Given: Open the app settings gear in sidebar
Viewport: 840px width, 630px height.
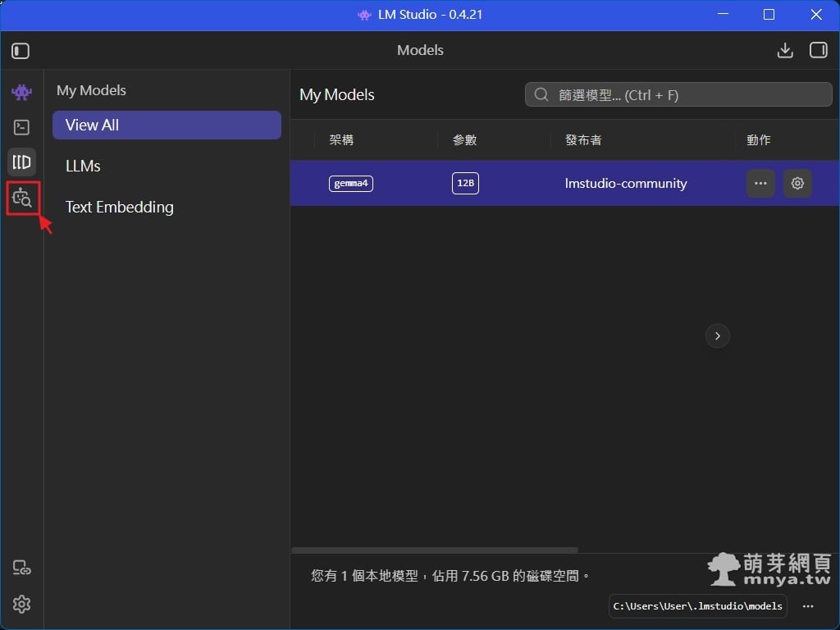Looking at the screenshot, I should 21,604.
